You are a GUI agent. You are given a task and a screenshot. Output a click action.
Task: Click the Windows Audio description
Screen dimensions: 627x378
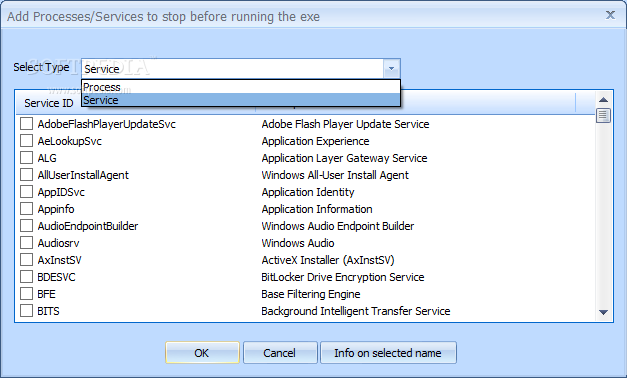pos(298,243)
